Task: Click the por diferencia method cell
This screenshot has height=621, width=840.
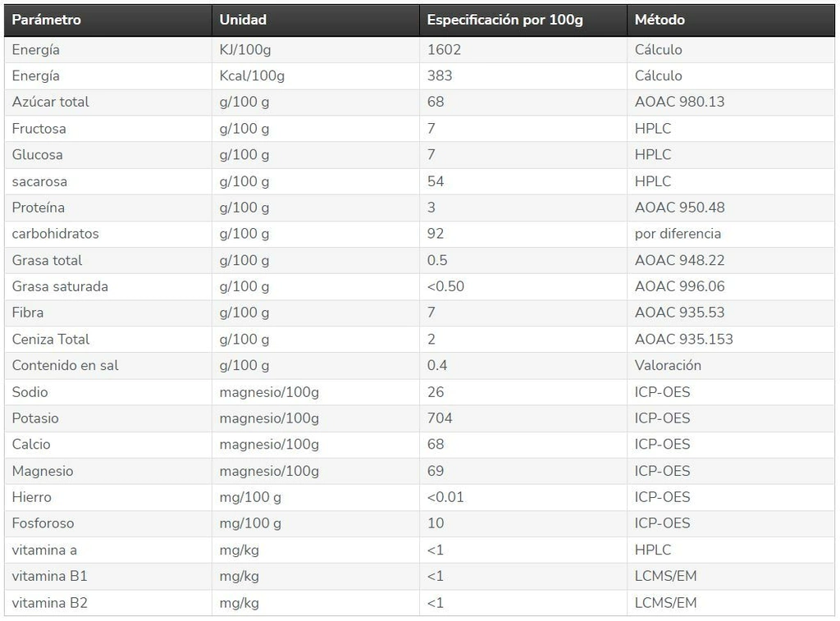Action: 678,234
